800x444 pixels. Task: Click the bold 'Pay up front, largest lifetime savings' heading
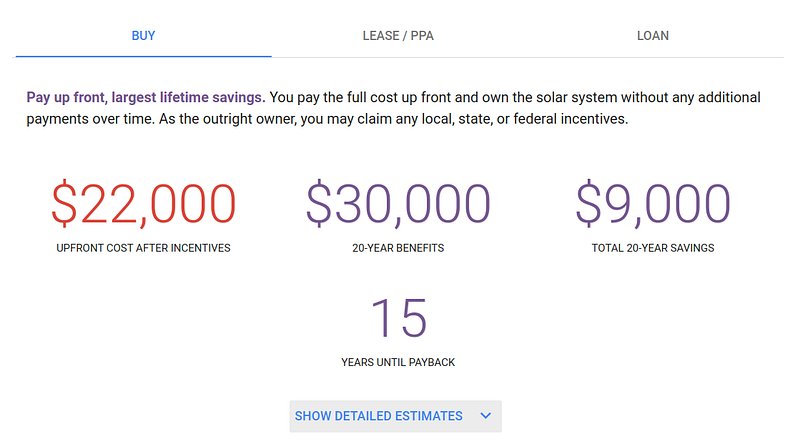pos(146,98)
